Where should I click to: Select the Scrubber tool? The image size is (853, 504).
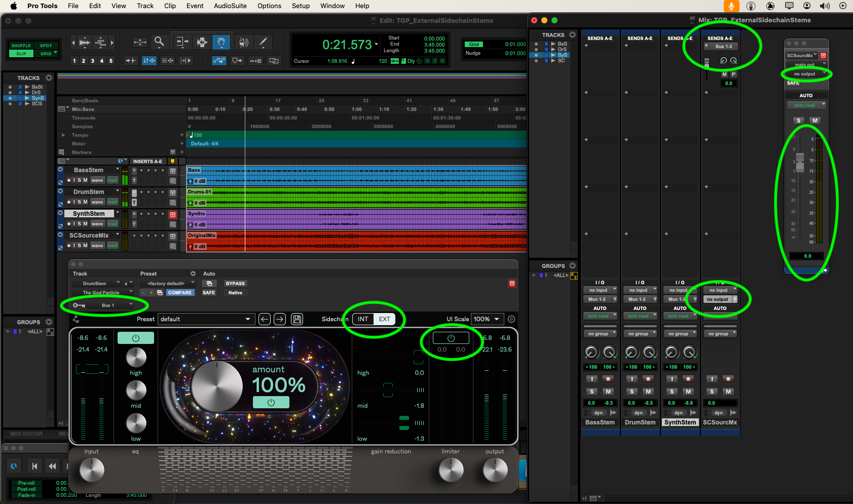(244, 42)
